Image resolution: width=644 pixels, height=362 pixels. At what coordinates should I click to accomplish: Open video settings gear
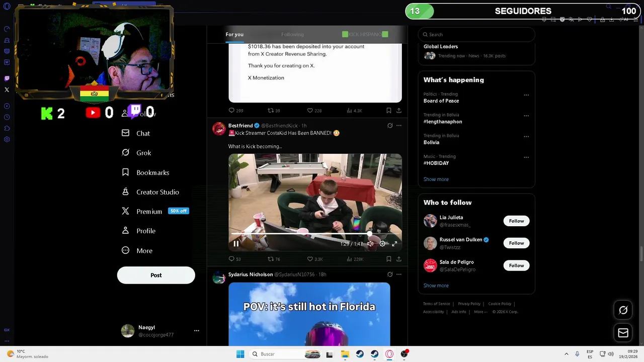[x=382, y=244]
